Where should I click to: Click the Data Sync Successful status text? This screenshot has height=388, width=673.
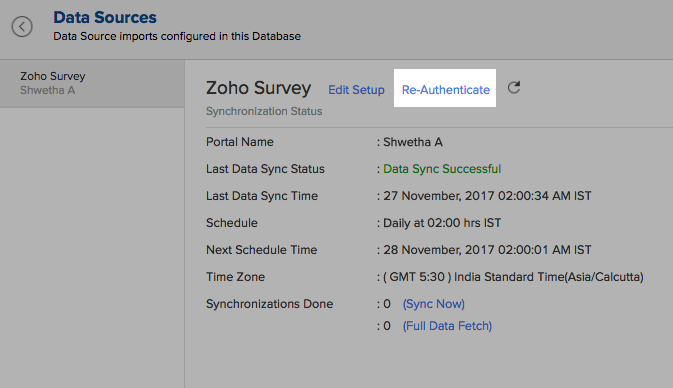click(442, 169)
